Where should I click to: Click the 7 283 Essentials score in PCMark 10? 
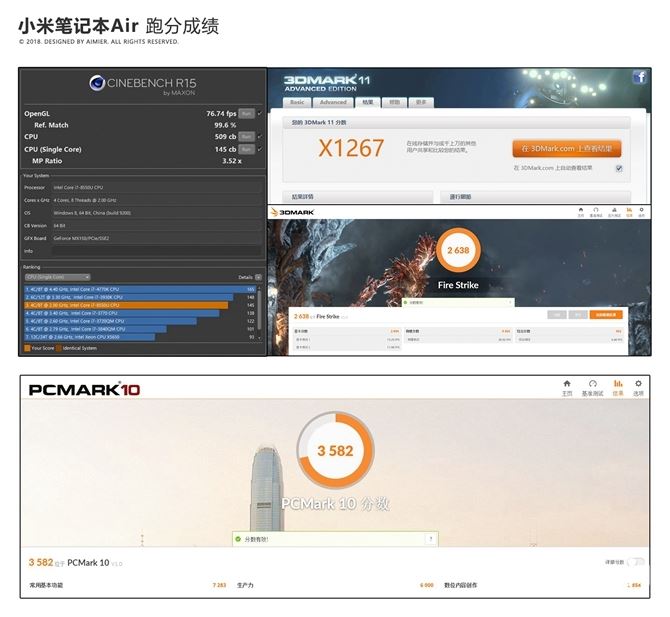click(219, 585)
